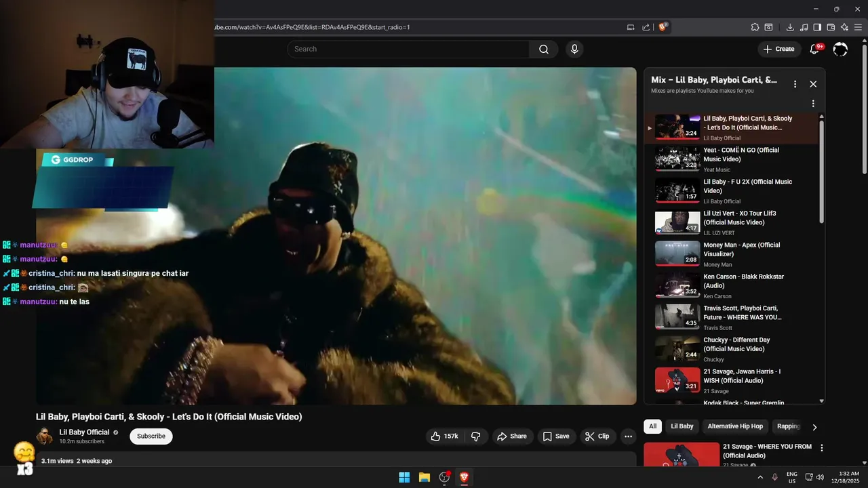Viewport: 868px width, 488px height.
Task: Play Yeat - COMË N GO thumbnail
Action: pos(677,159)
